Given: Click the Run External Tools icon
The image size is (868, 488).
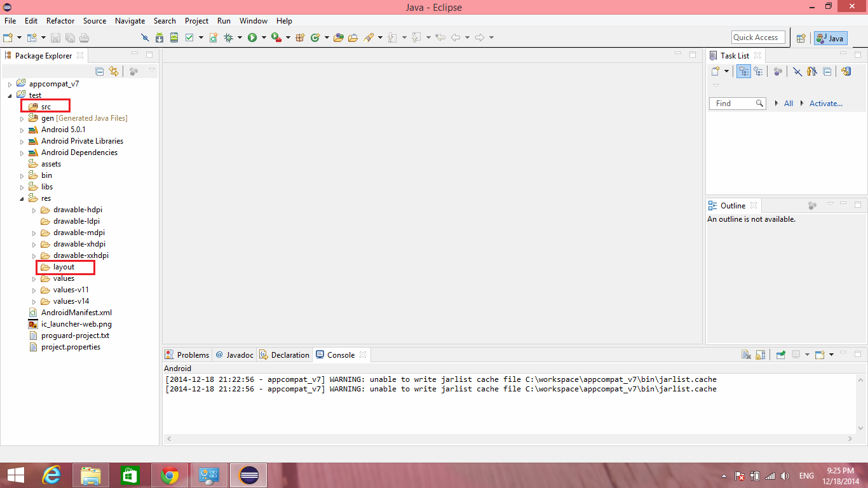Looking at the screenshot, I should pyautogui.click(x=276, y=37).
